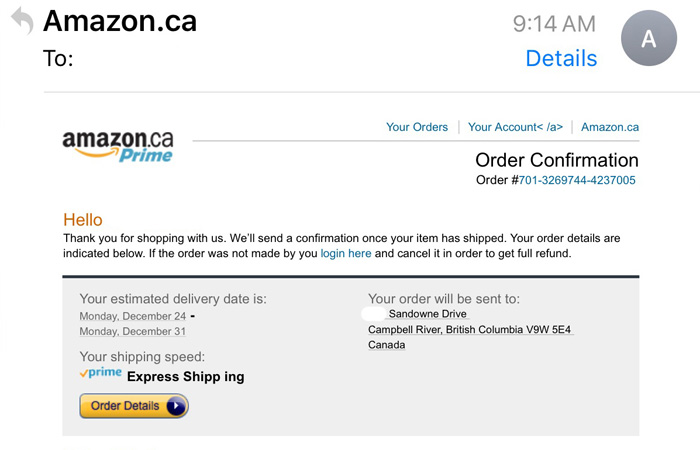Click the Order Confirmation heading
This screenshot has height=450, width=700.
pyautogui.click(x=557, y=160)
